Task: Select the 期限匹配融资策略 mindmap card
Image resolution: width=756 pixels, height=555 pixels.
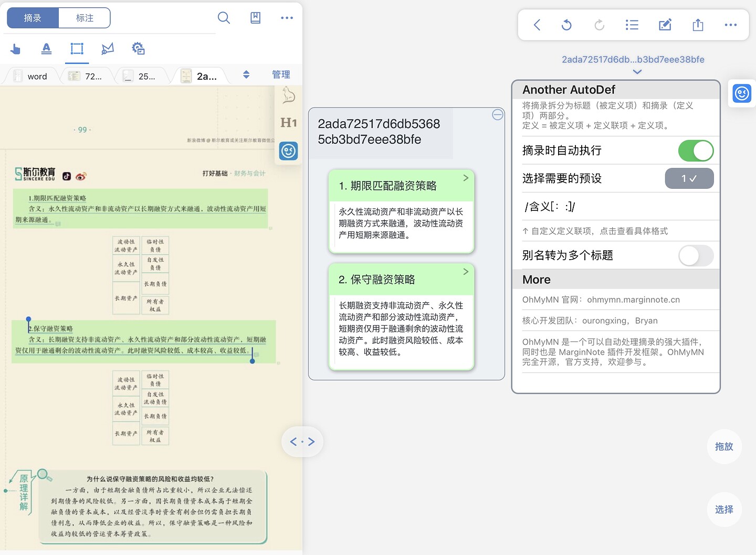Action: click(x=401, y=211)
